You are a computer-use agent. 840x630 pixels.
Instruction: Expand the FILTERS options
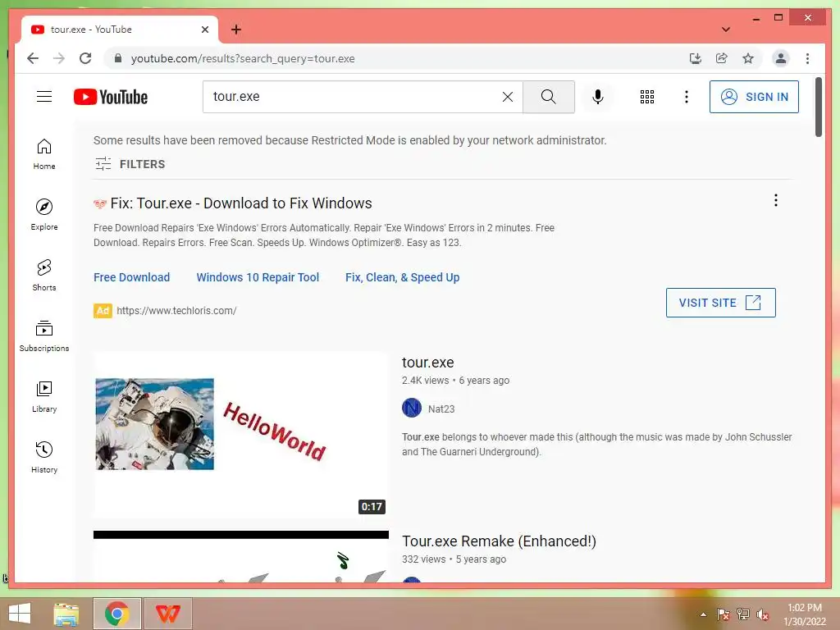pyautogui.click(x=130, y=164)
